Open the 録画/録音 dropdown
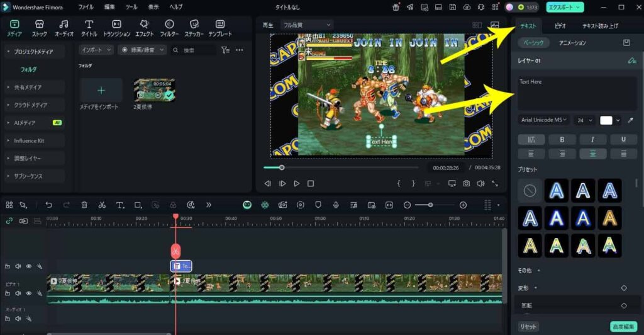 click(142, 50)
